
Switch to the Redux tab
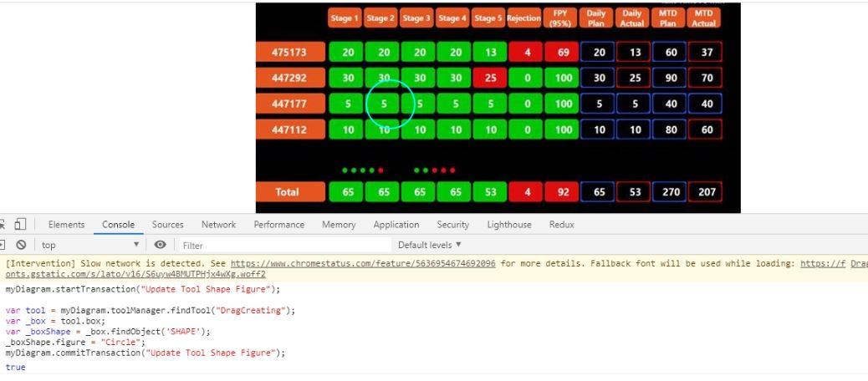[562, 225]
